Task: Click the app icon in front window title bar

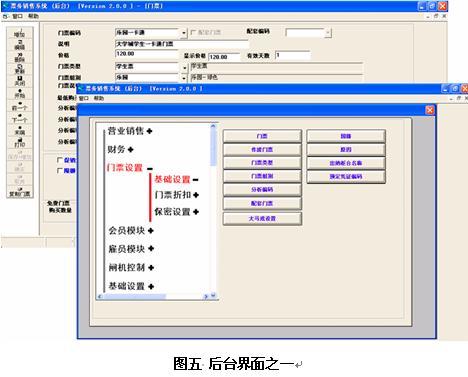Action: (x=80, y=88)
